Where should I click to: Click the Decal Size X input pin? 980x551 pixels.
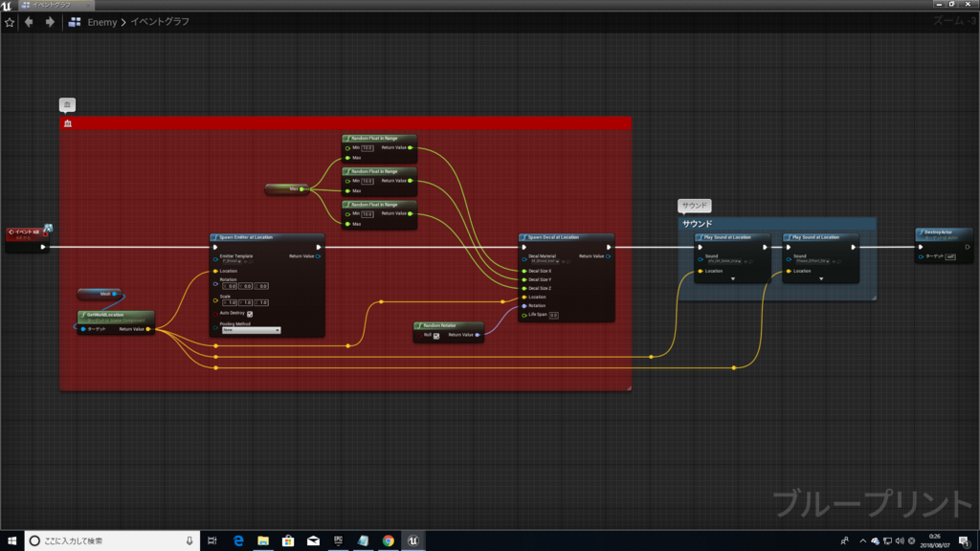(x=523, y=271)
